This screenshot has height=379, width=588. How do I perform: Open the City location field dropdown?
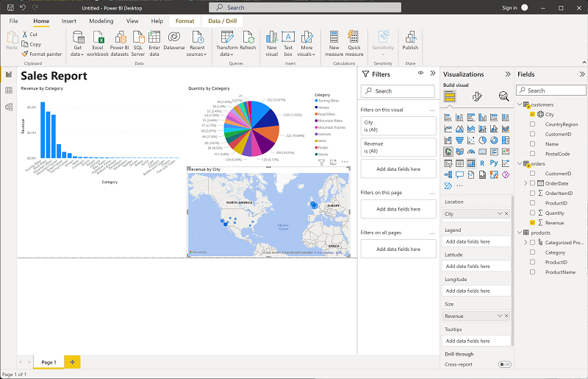tap(500, 213)
